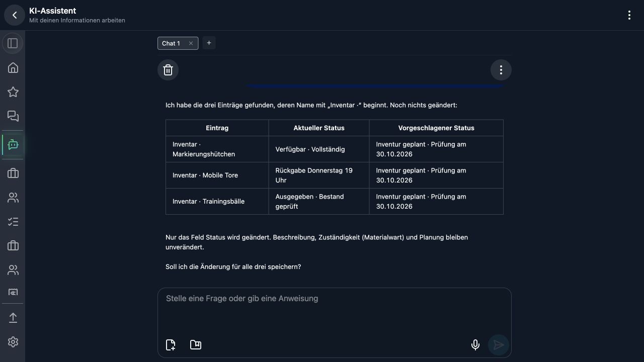Select the KI-Assistent robot icon
The height and width of the screenshot is (362, 644).
[x=13, y=145]
